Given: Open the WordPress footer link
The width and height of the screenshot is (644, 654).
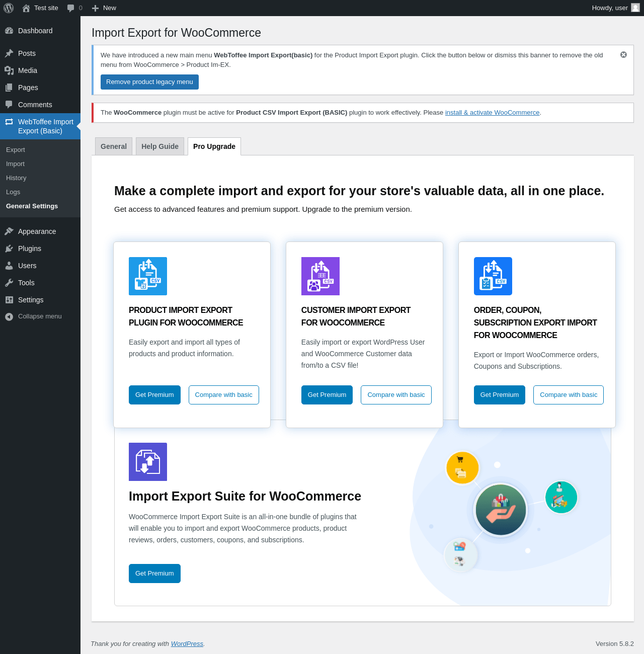Looking at the screenshot, I should click(x=187, y=644).
